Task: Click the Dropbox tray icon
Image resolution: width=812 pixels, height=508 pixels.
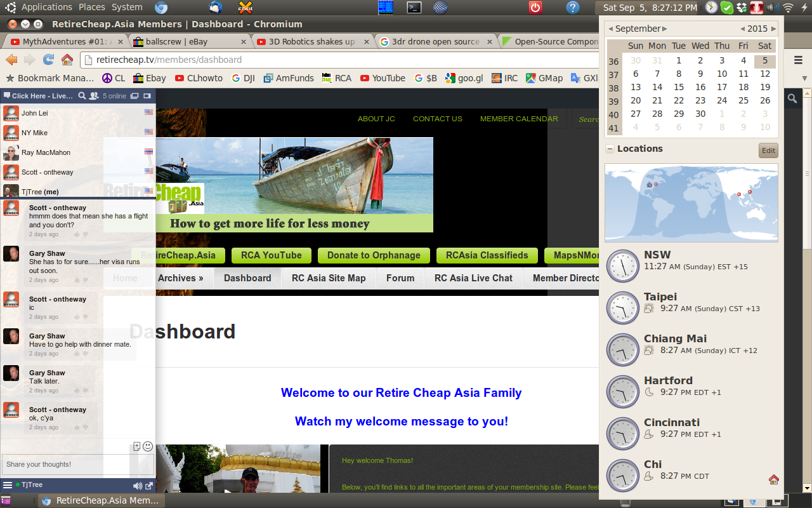Action: click(742, 8)
